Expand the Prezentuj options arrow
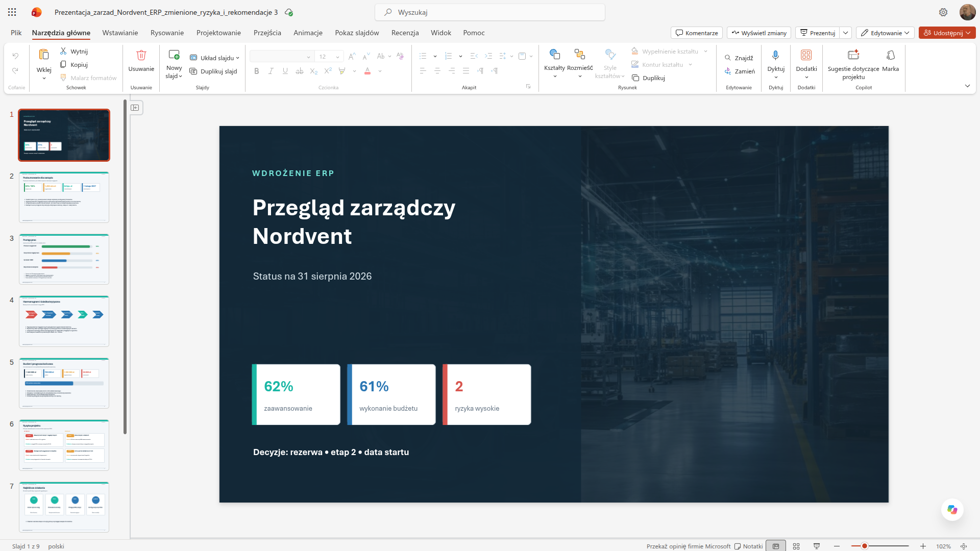The height and width of the screenshot is (551, 980). point(846,33)
